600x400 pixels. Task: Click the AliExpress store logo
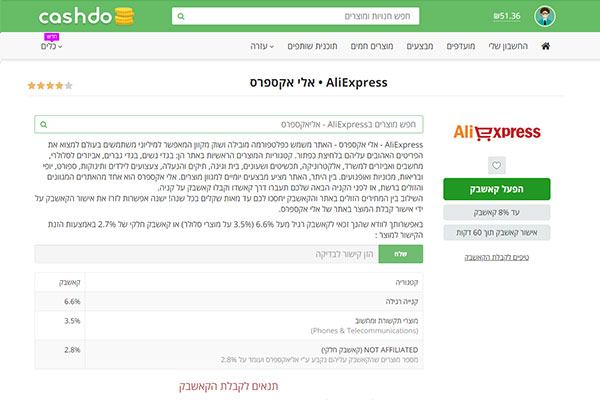click(497, 132)
